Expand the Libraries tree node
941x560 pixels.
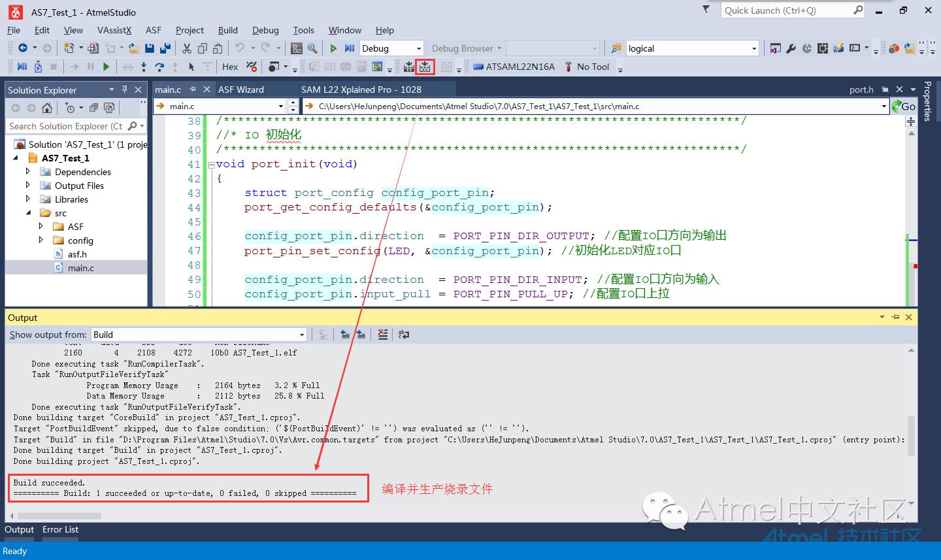28,199
